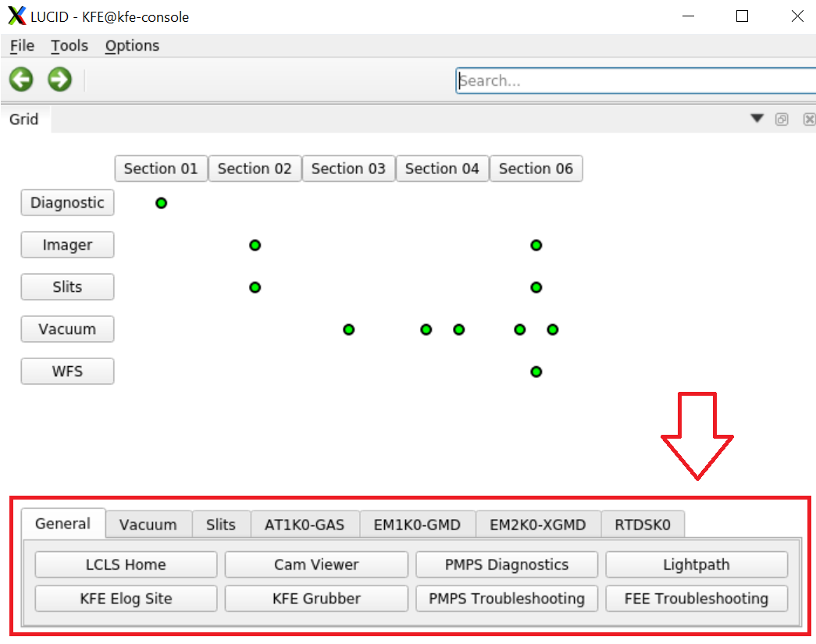Select the Slits row button
Viewport: 816px width, 644px height.
coord(67,287)
